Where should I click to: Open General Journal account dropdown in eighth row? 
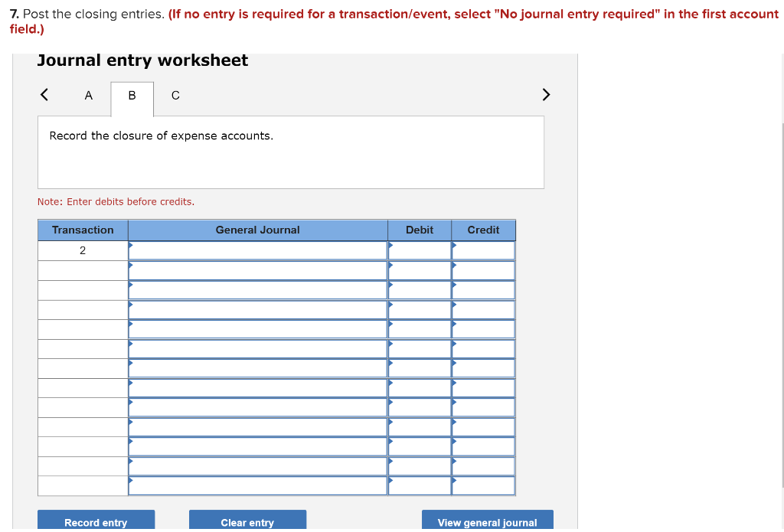(257, 388)
